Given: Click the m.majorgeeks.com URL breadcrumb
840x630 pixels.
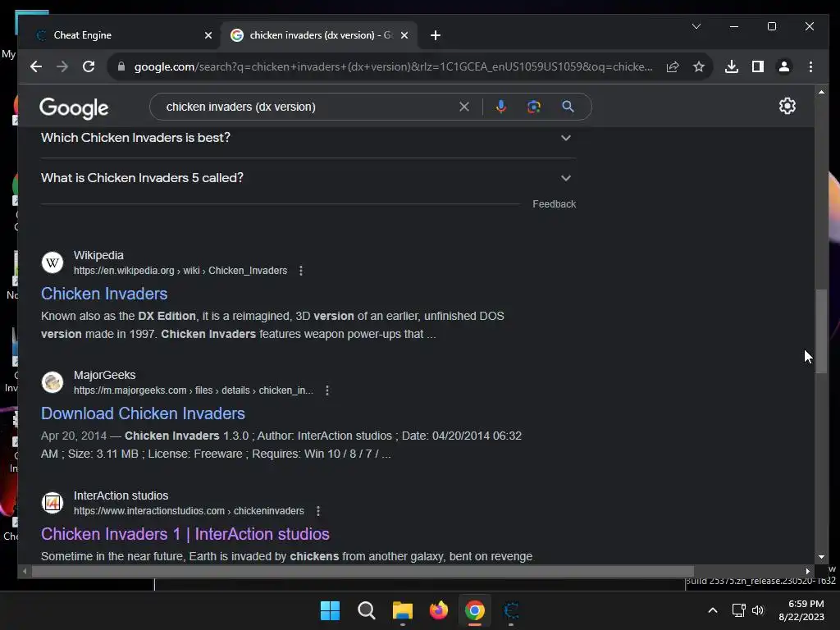Looking at the screenshot, I should click(x=194, y=390).
